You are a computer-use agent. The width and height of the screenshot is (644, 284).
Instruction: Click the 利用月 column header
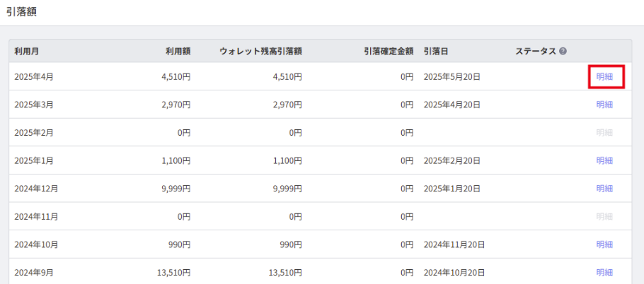pyautogui.click(x=27, y=52)
